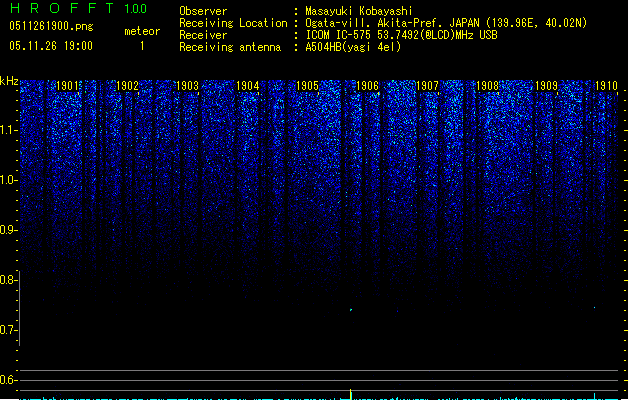The image size is (629, 400).
Task: Click the 0.7 frequency axis label
Action: click(x=9, y=330)
